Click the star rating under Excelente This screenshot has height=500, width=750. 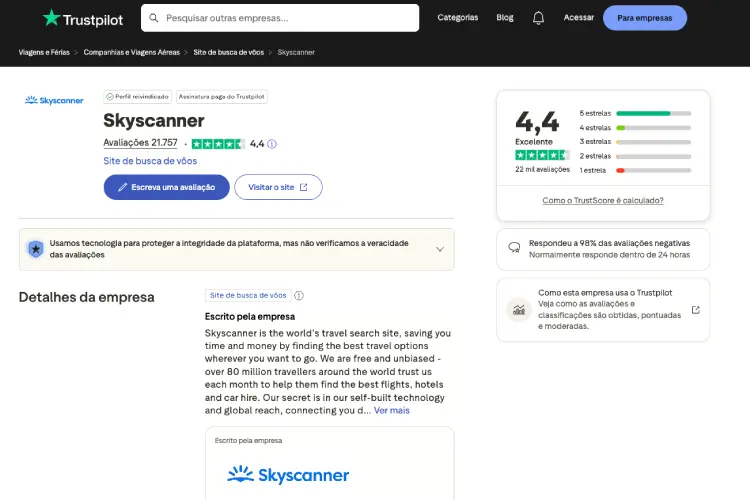pos(542,155)
